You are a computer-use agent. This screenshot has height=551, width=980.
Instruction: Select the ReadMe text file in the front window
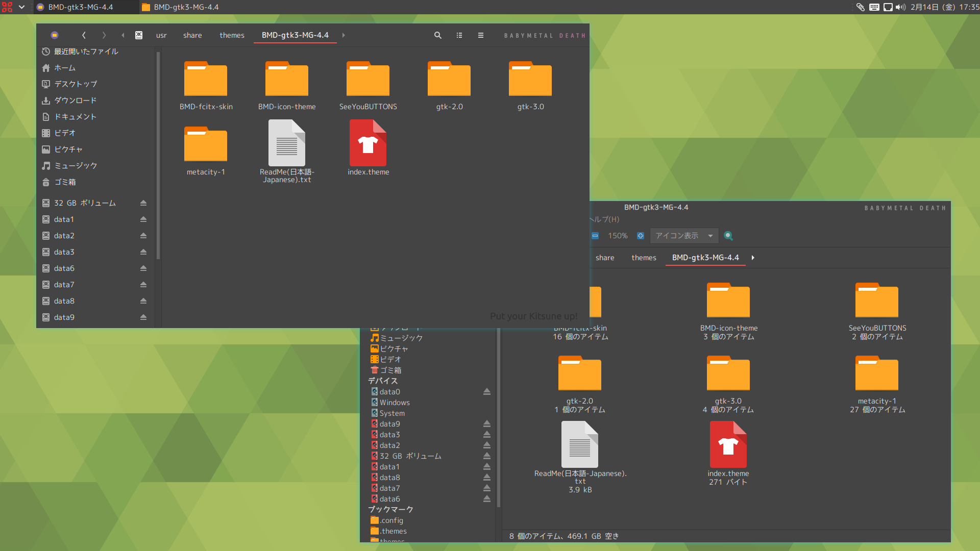point(287,151)
